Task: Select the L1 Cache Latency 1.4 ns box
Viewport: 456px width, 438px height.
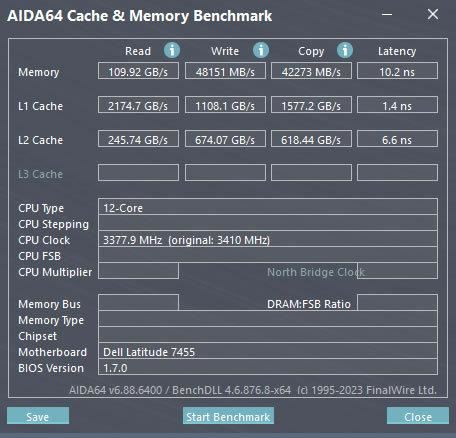Action: click(x=397, y=105)
